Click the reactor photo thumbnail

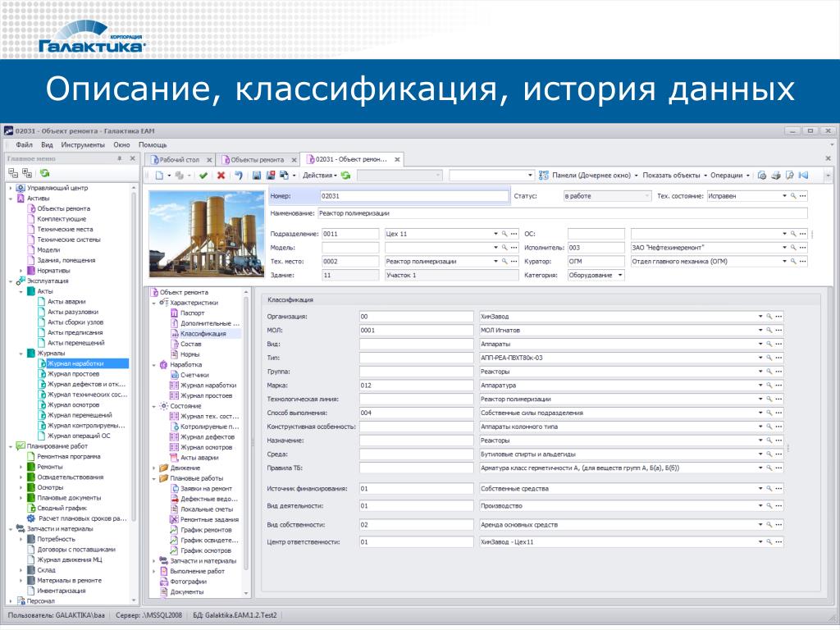click(x=207, y=234)
